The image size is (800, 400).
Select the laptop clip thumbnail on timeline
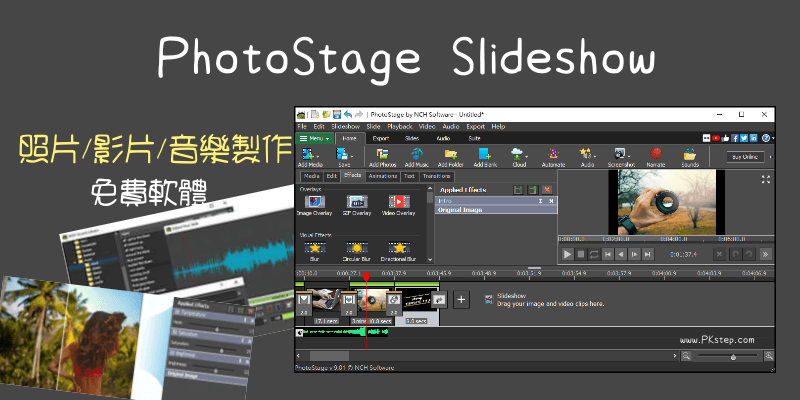pyautogui.click(x=327, y=301)
